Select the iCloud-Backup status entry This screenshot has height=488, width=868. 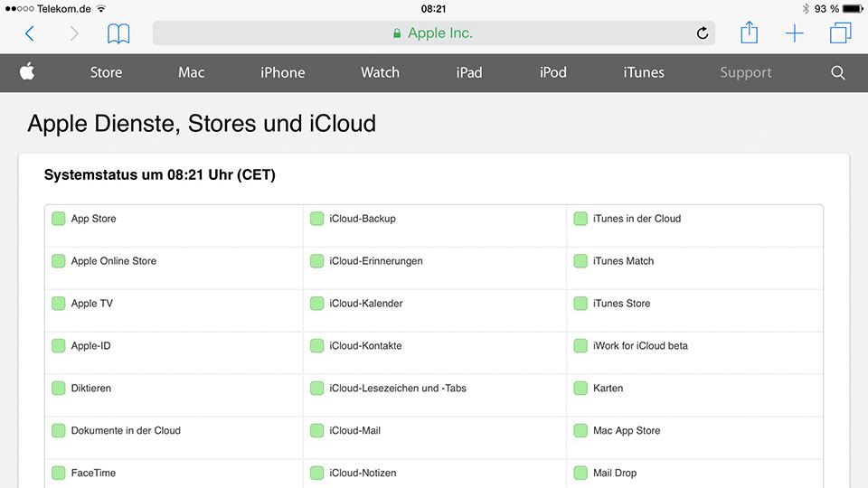tap(362, 219)
